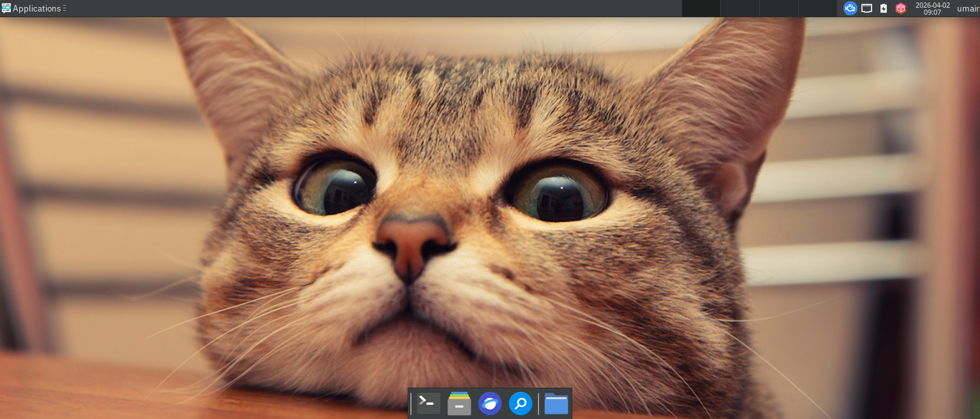
Task: Click the blue engine tray icon
Action: [850, 8]
